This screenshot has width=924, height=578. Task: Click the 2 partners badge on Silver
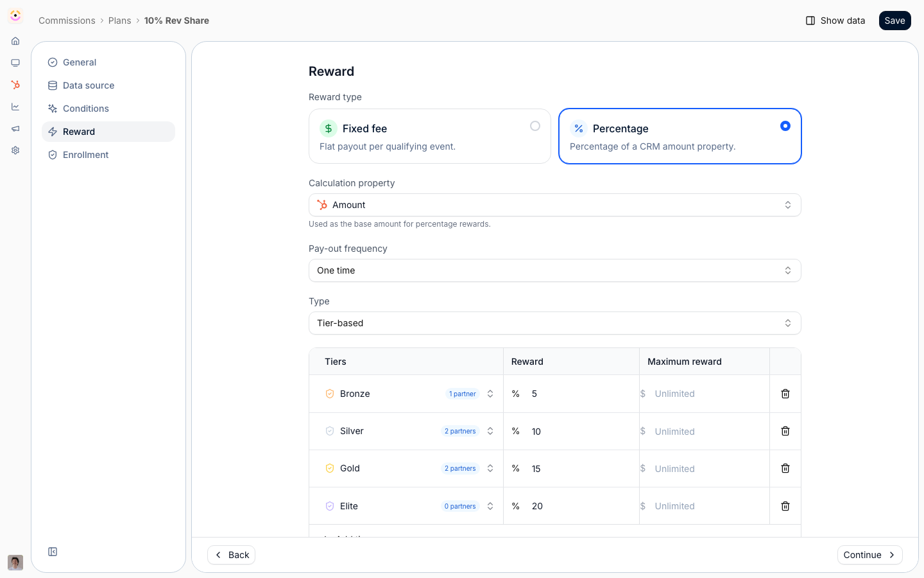pos(460,431)
